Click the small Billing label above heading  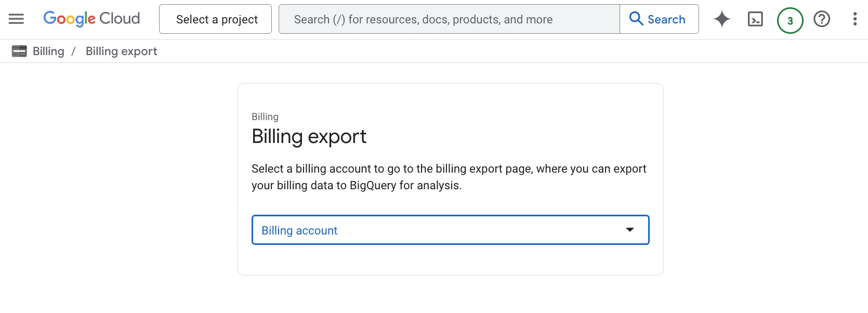click(265, 116)
